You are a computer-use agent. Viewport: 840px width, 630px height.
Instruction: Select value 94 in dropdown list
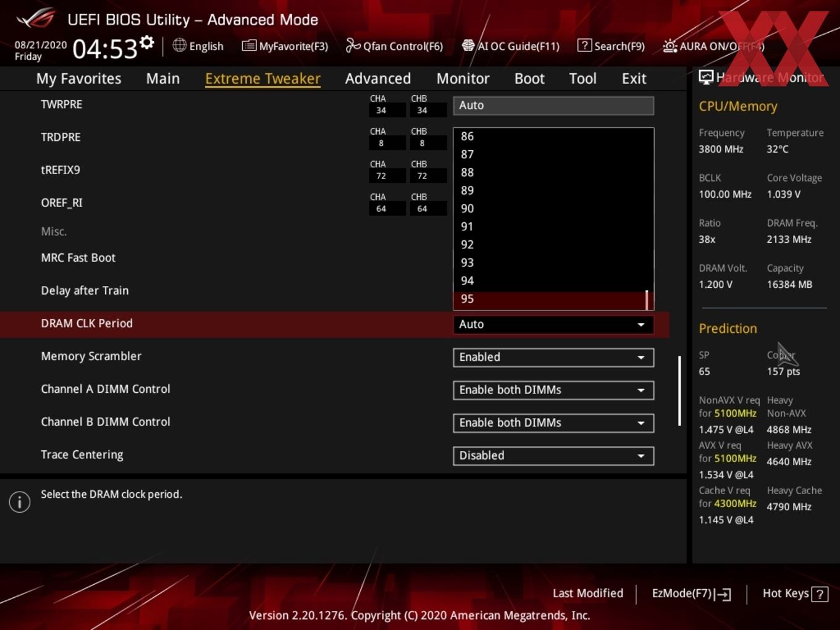tap(553, 280)
